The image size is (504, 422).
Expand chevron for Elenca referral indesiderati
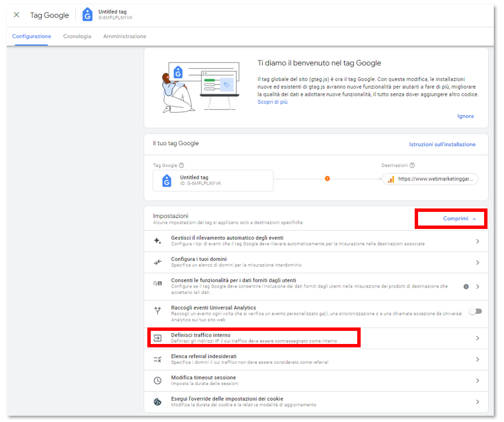[478, 359]
